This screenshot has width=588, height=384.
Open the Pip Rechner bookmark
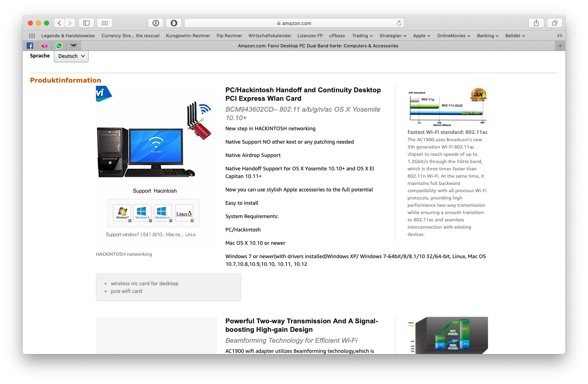pos(229,36)
